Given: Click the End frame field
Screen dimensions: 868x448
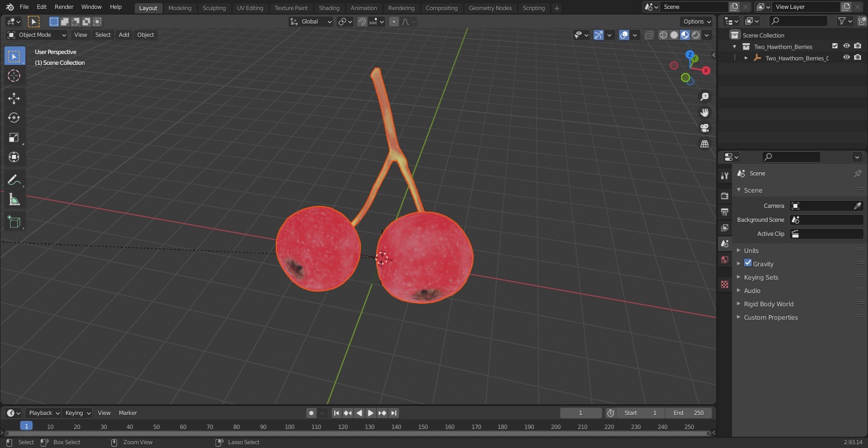Looking at the screenshot, I should pyautogui.click(x=689, y=413).
